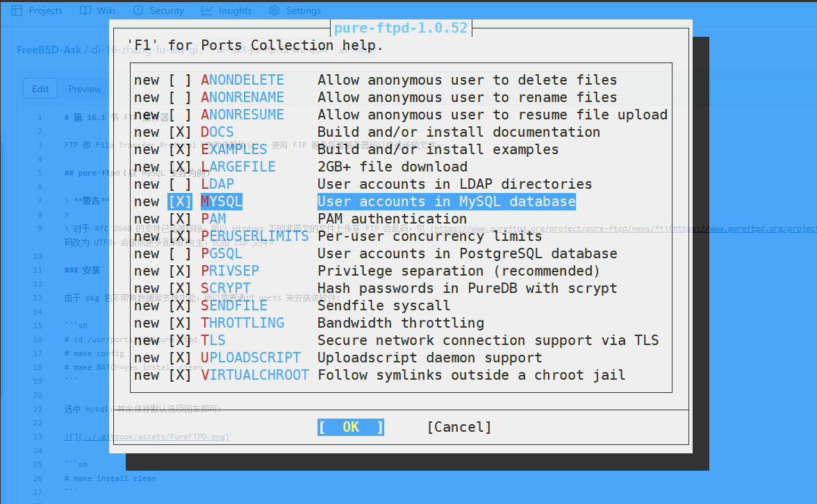817x504 pixels.
Task: Click the Projects icon in the top navigation
Action: coord(17,10)
